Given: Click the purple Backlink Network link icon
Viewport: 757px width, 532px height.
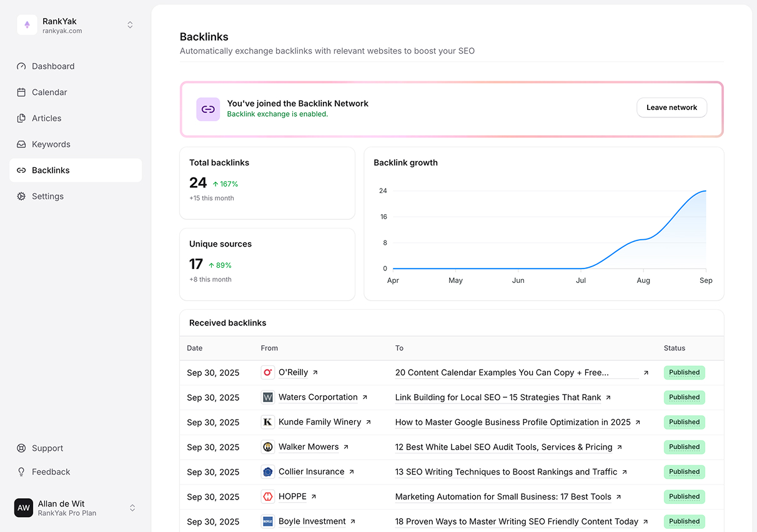Looking at the screenshot, I should click(208, 109).
